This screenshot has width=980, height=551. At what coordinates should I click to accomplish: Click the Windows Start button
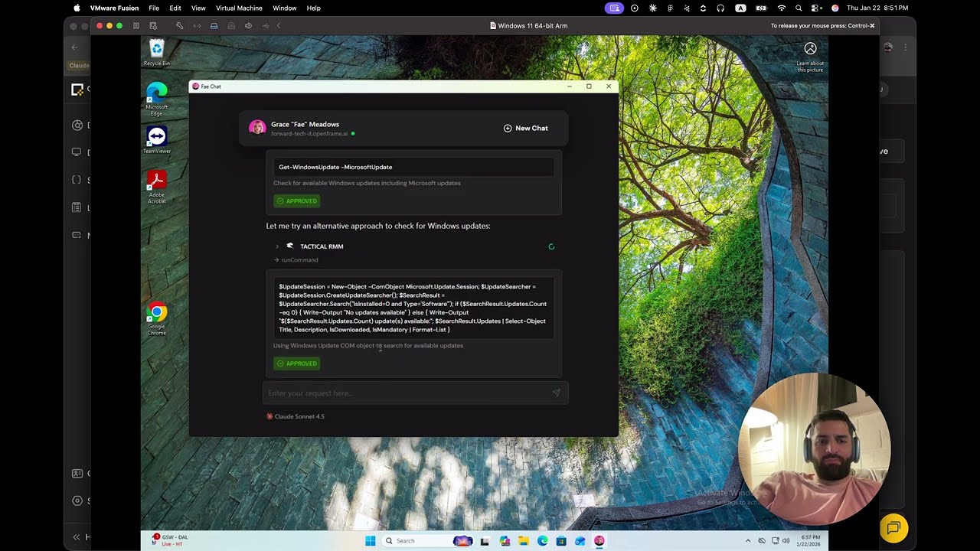tap(371, 540)
